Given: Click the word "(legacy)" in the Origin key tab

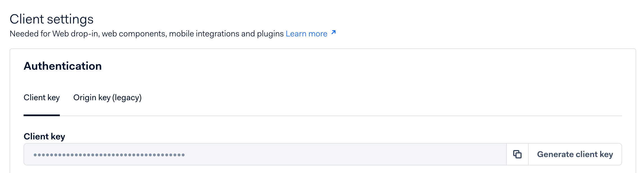Looking at the screenshot, I should click(127, 98).
